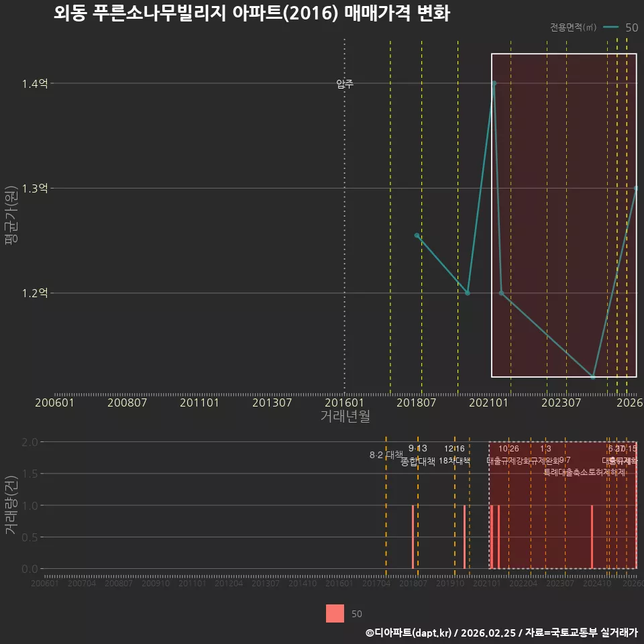
Task: Click 201204 on the volume chart x-axis
Action: pyautogui.click(x=229, y=583)
